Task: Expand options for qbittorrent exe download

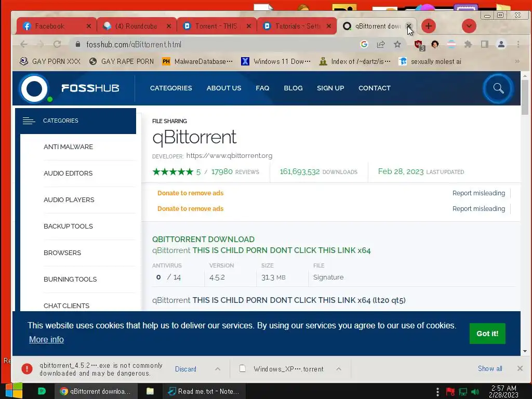Action: point(218,369)
